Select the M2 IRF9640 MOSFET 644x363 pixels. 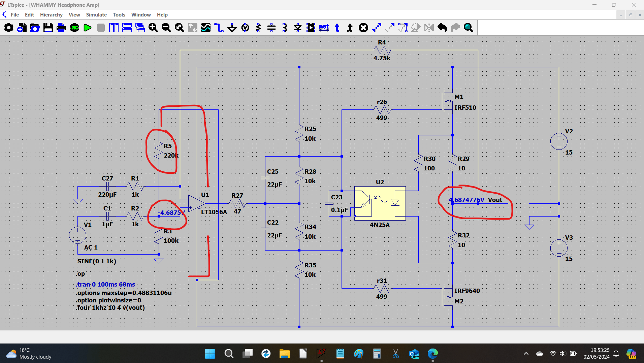(448, 297)
